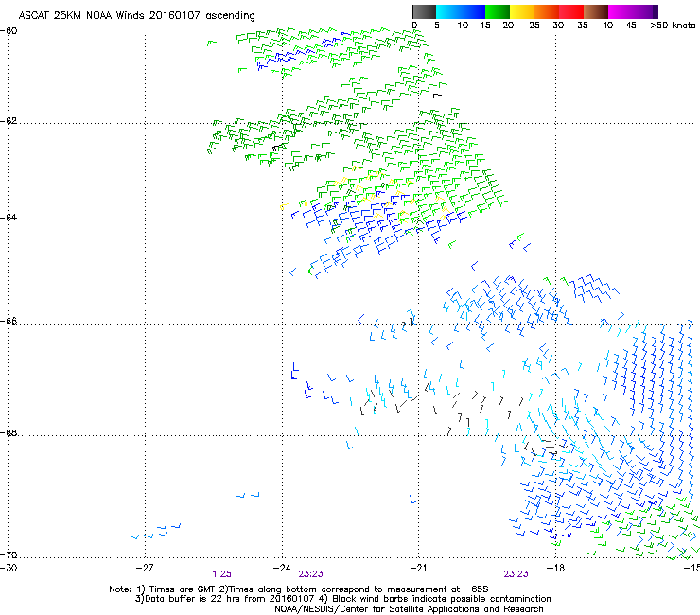Click the longitude label '-30'
The width and height of the screenshot is (700, 615).
coord(9,568)
